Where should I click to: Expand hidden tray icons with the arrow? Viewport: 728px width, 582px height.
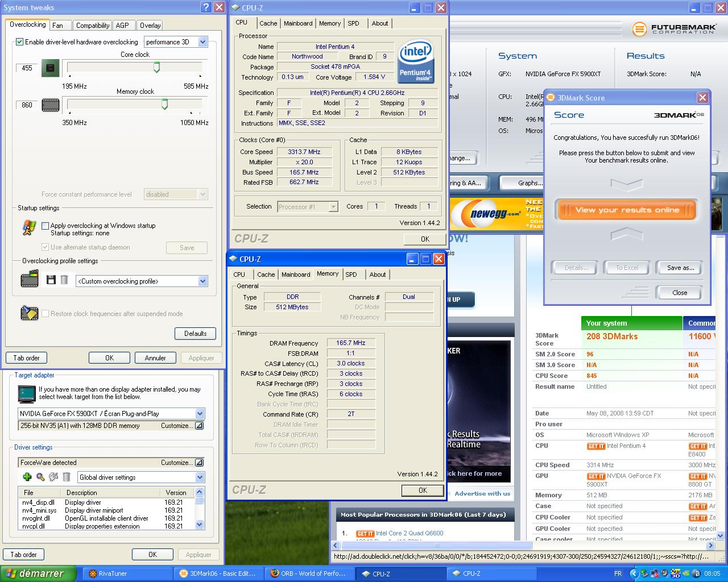tap(633, 573)
